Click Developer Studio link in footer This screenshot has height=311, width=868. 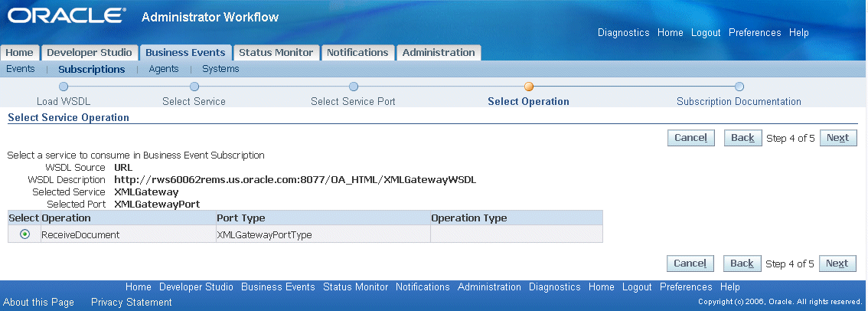[x=196, y=287]
